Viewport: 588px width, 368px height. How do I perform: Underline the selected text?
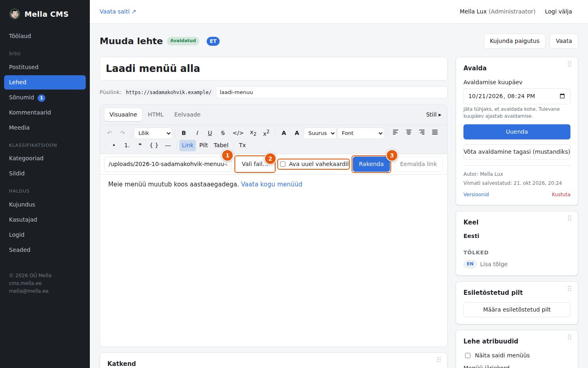tap(210, 133)
